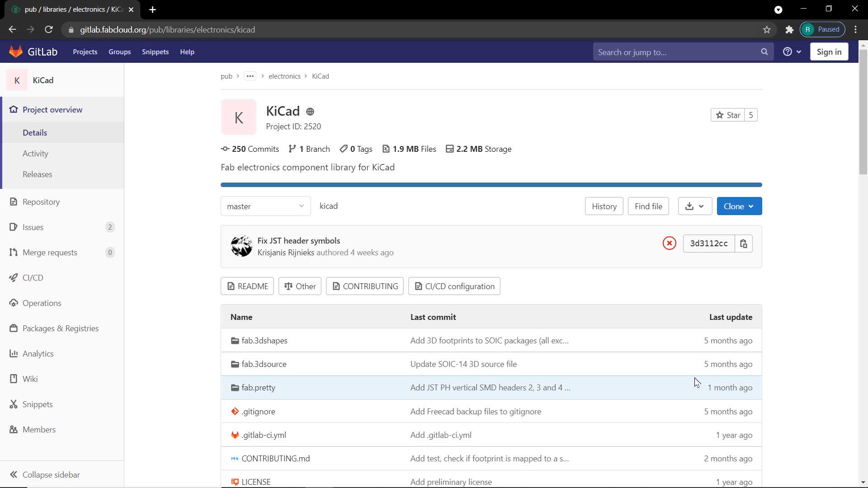
Task: Click the fab.3dsource folder icon
Action: (x=235, y=364)
